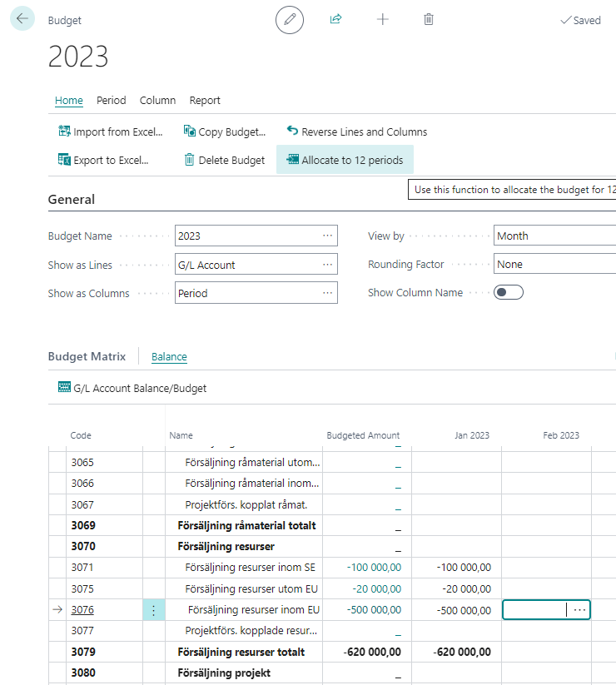Click Copy Budget... label
The height and width of the screenshot is (685, 616).
click(x=232, y=132)
